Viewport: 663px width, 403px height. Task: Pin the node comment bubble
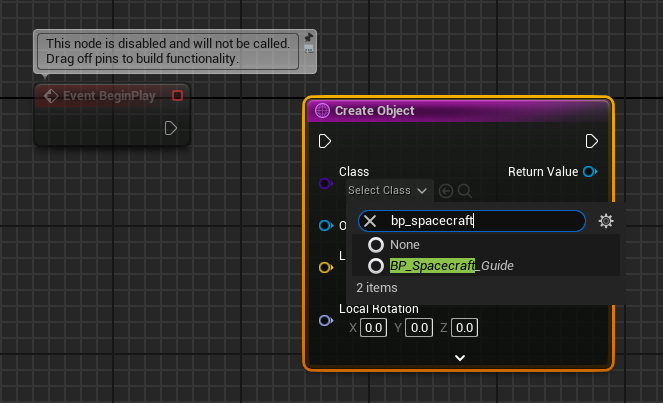point(310,37)
